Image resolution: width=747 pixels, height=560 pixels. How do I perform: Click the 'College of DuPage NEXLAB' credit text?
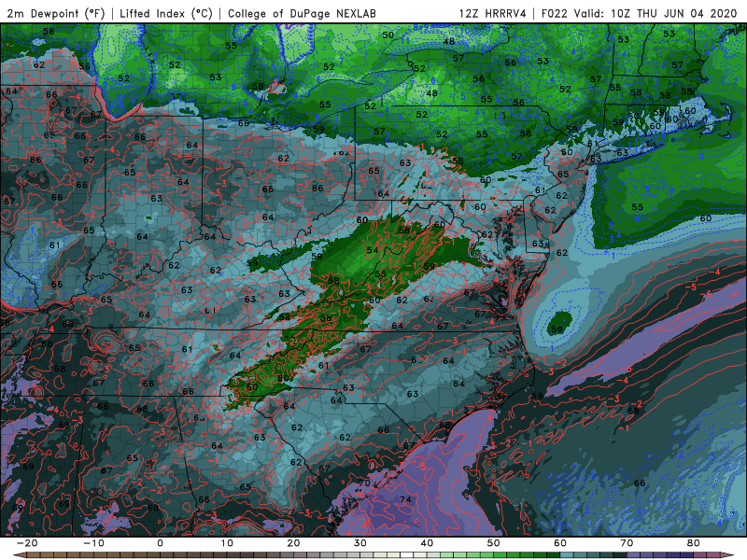point(302,13)
